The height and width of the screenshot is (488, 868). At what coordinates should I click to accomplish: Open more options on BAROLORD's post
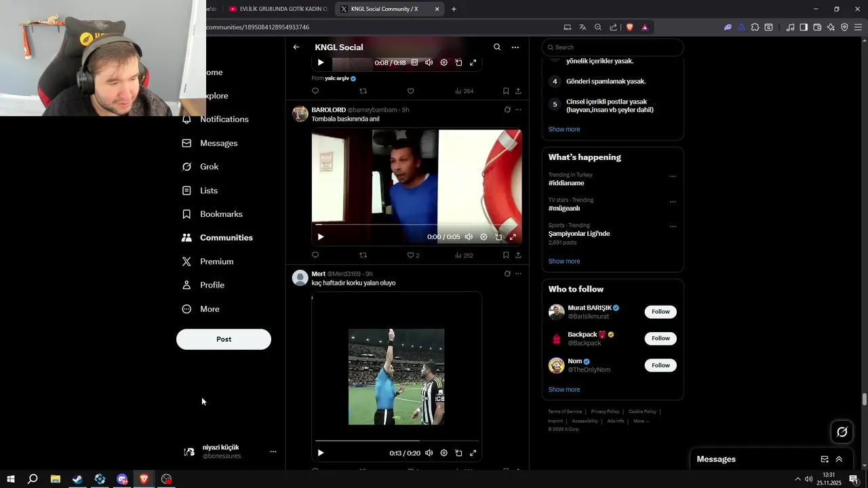pyautogui.click(x=518, y=110)
